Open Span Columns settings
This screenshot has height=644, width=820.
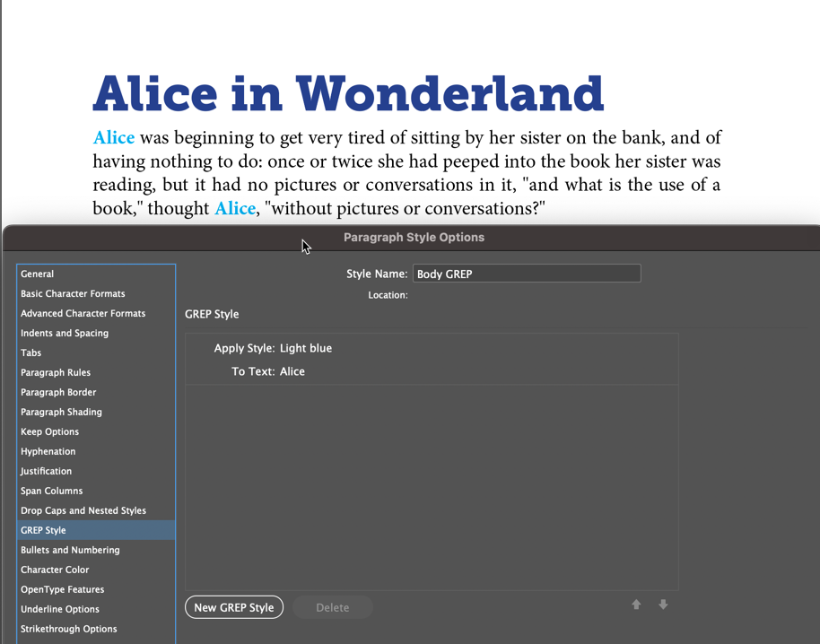coord(96,491)
